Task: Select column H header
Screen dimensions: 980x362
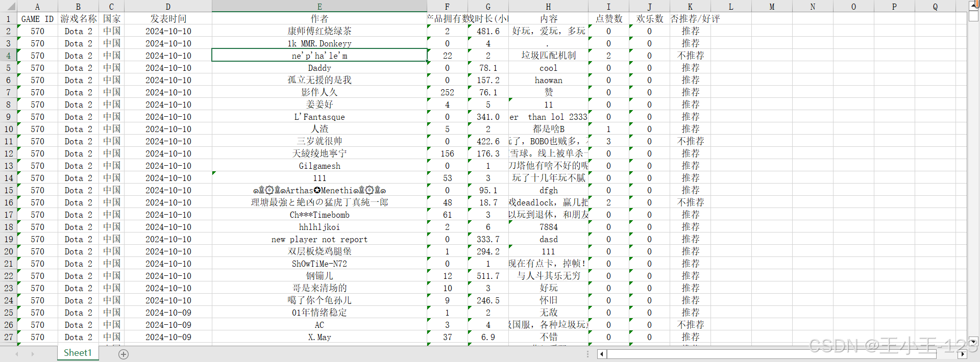Action: point(548,6)
